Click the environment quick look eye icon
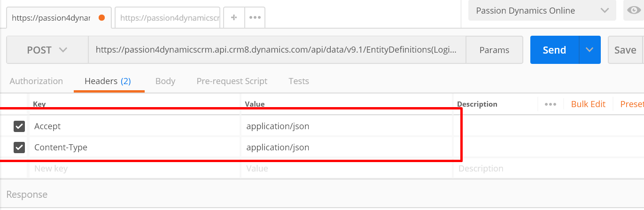The height and width of the screenshot is (210, 644). point(633,10)
